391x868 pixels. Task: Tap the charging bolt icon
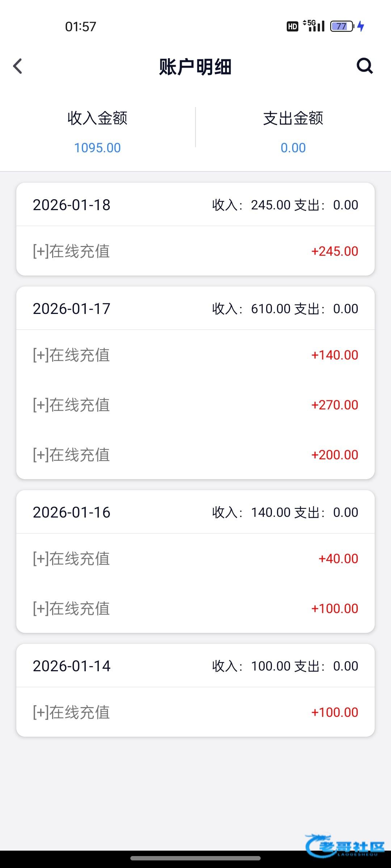coord(361,26)
